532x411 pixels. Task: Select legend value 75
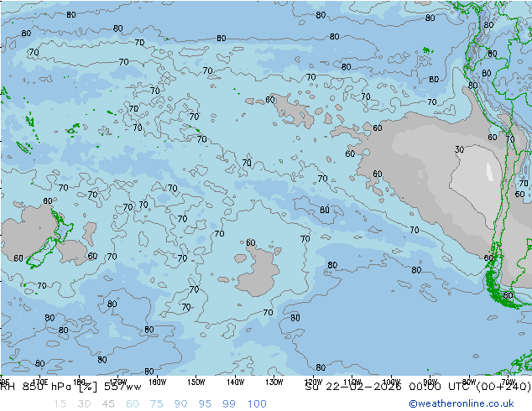click(x=156, y=403)
